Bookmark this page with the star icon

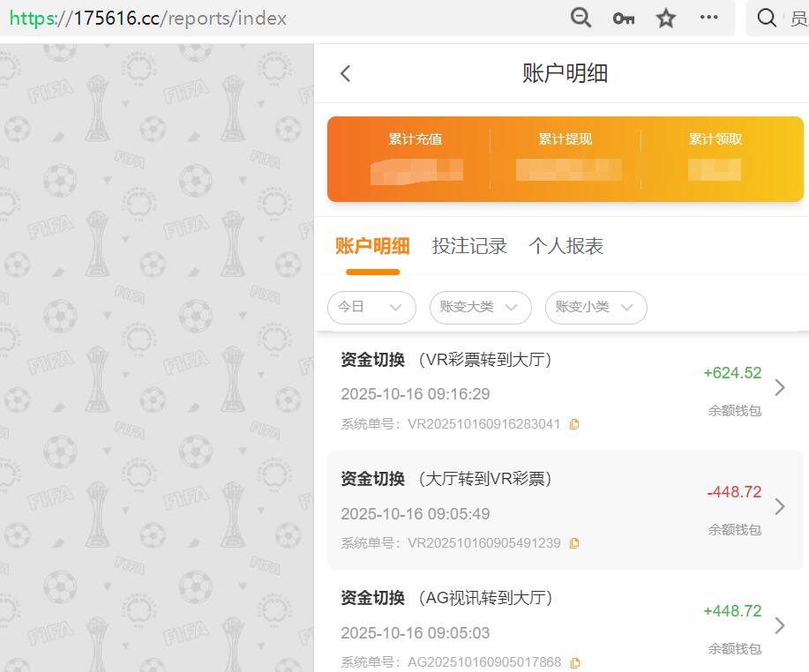[666, 18]
